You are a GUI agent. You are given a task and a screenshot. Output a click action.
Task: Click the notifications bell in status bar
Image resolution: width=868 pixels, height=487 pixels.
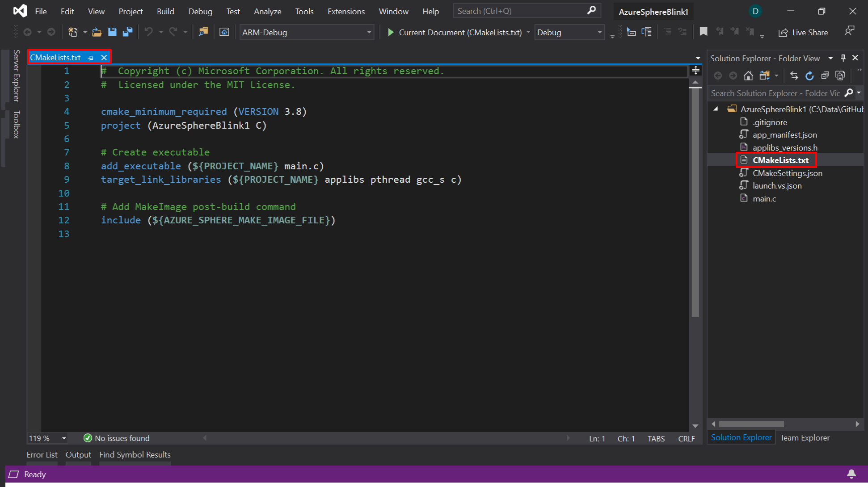coord(851,474)
